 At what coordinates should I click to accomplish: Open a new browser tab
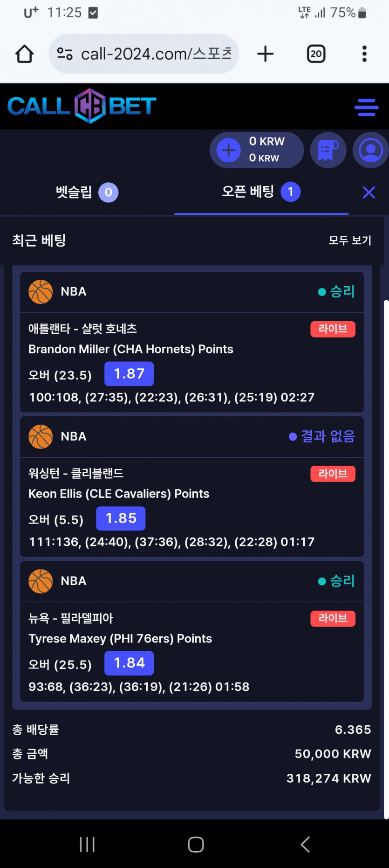click(x=265, y=54)
